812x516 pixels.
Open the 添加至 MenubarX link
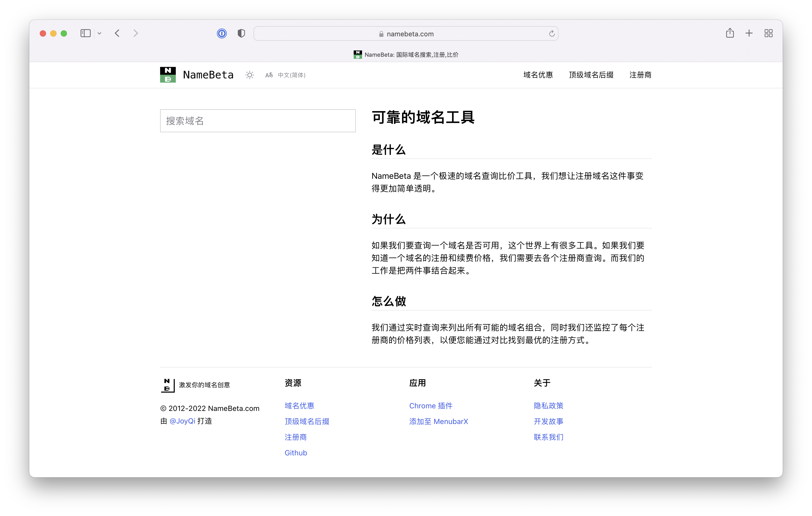(x=438, y=421)
